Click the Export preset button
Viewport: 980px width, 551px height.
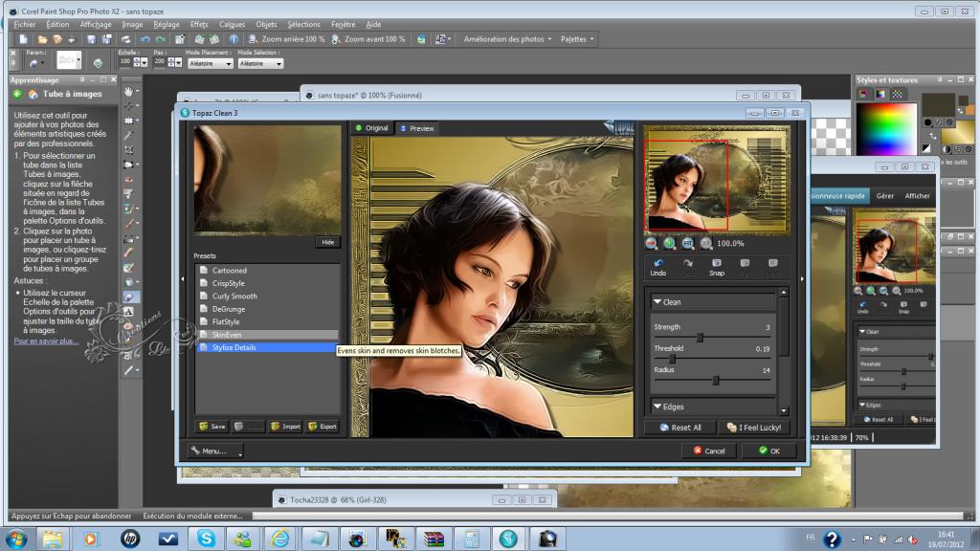[323, 426]
